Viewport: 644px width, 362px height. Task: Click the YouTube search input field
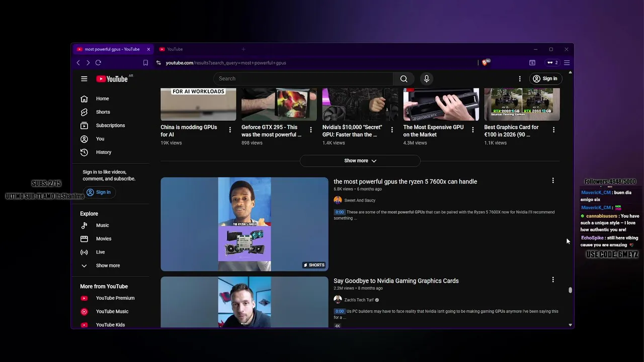point(303,78)
